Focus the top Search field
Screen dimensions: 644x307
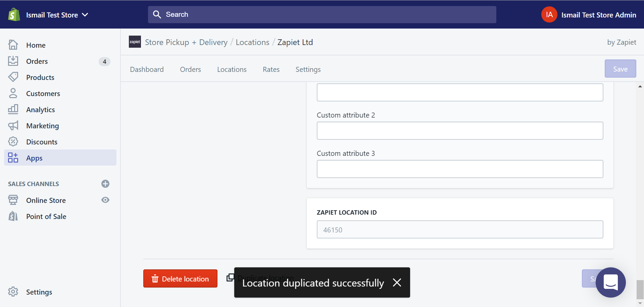[322, 14]
